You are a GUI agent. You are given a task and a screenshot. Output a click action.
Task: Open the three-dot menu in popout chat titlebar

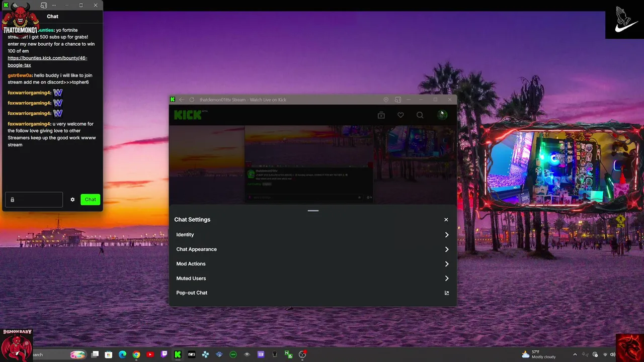(x=54, y=6)
